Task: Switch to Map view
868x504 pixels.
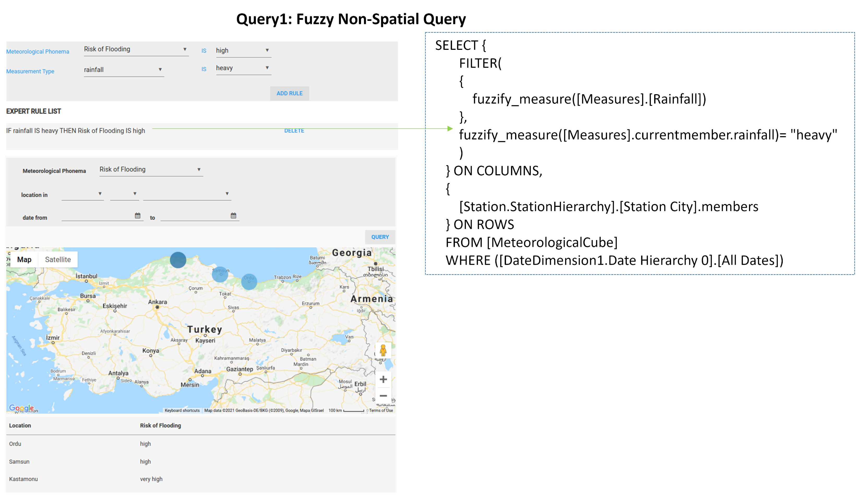Action: click(24, 259)
